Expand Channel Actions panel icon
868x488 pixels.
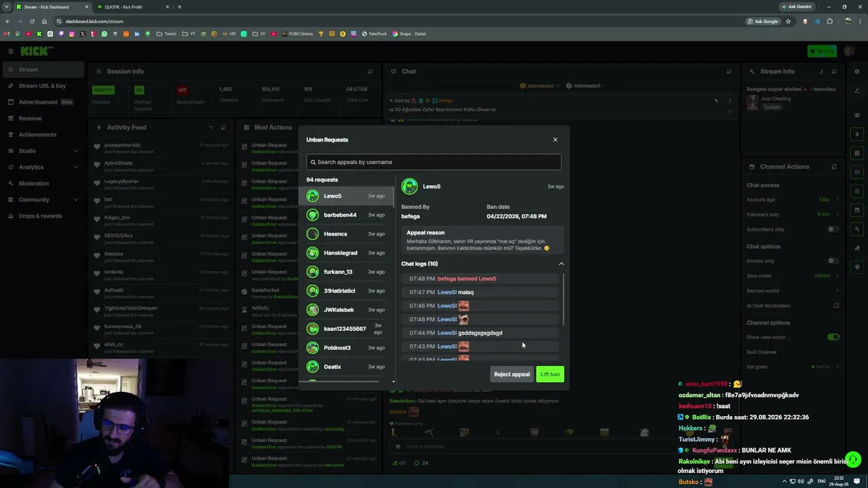(x=834, y=167)
